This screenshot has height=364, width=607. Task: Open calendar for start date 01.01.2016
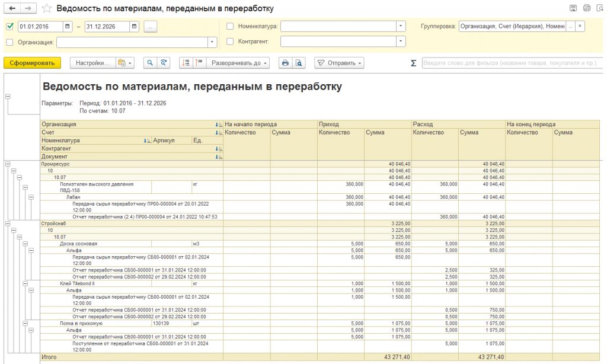point(68,26)
